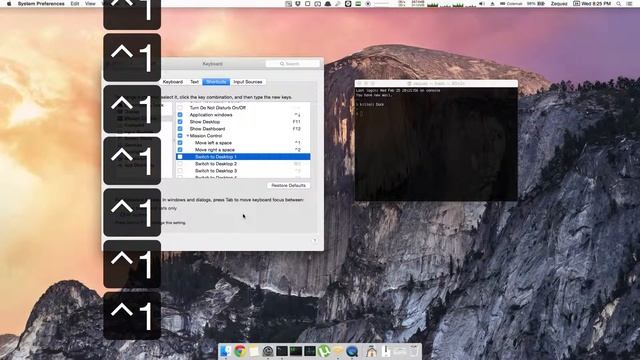
Task: Select Turn Do Not Disturb On/Off row
Action: 243,108
